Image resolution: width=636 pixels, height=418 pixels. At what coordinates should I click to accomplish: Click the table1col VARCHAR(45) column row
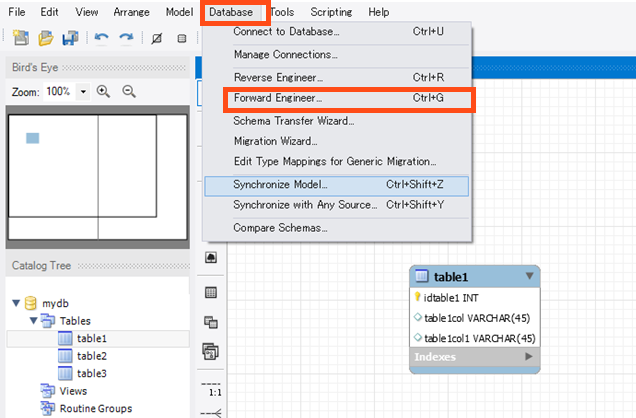[475, 318]
